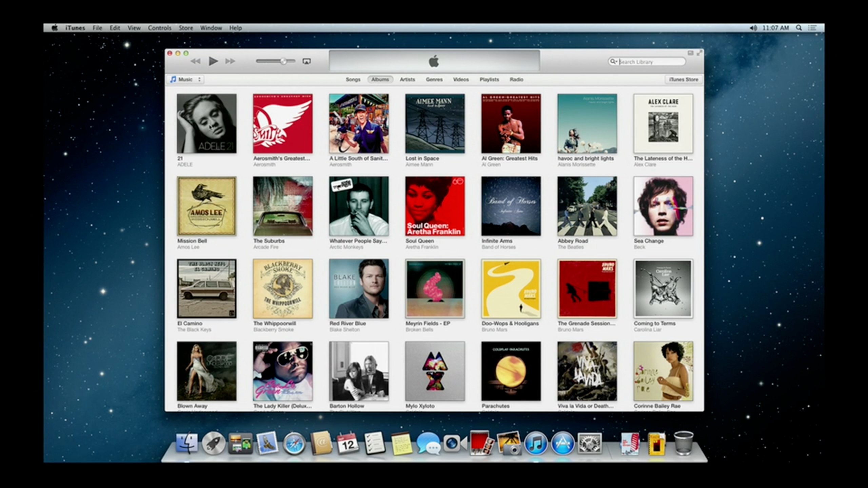Open Photo Booth from the Dock
Viewport: 868px width, 488px height.
[x=482, y=443]
